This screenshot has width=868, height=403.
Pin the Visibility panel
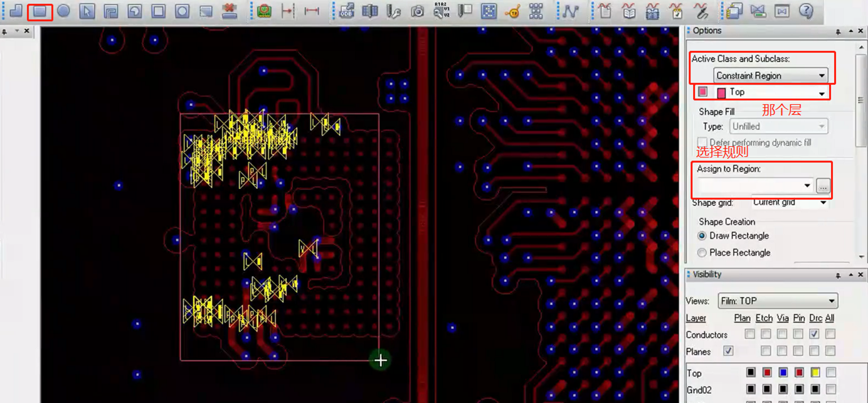(x=839, y=275)
